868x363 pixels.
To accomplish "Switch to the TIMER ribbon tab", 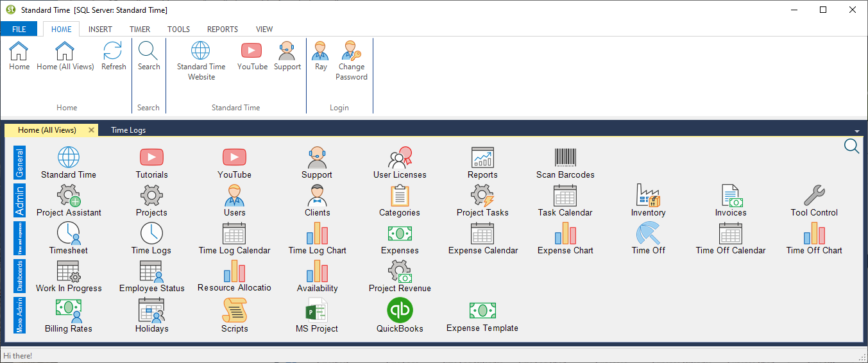I will tap(140, 29).
